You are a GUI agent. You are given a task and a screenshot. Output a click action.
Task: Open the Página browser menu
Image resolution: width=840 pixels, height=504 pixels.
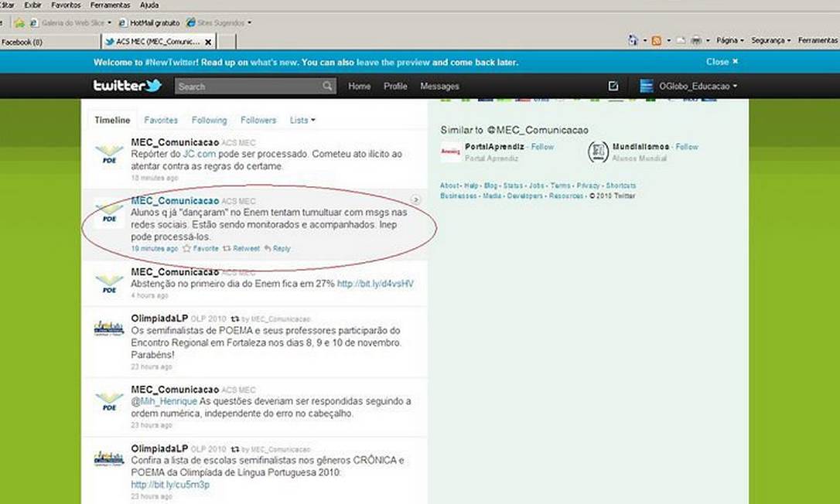pos(729,40)
